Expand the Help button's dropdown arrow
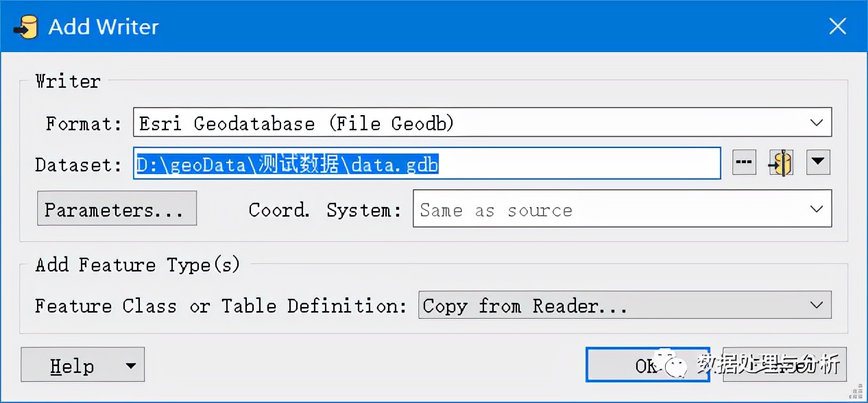This screenshot has width=868, height=403. (131, 365)
